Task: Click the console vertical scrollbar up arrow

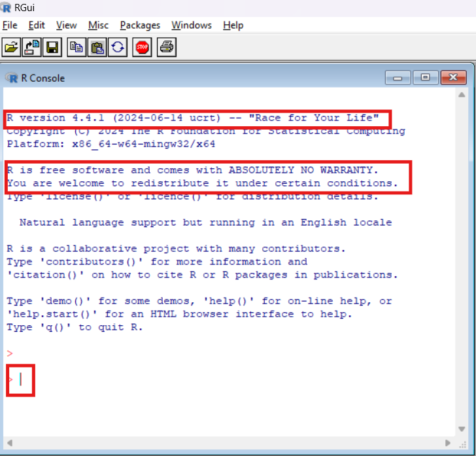Action: [464, 97]
